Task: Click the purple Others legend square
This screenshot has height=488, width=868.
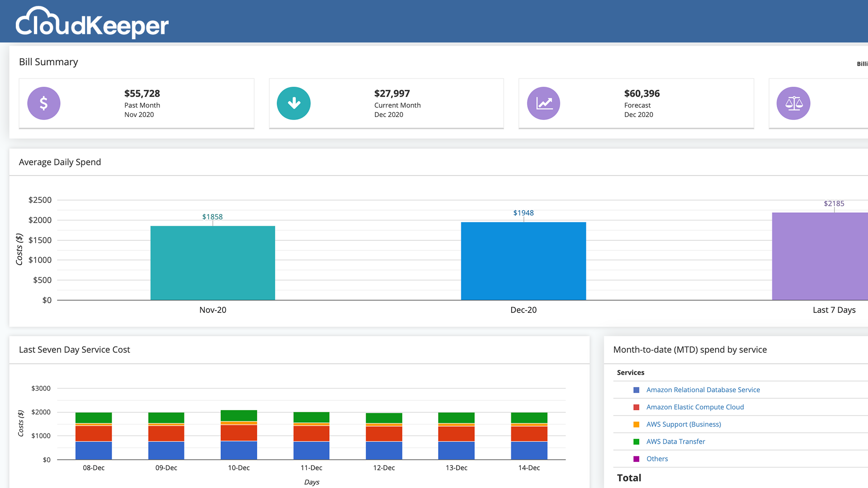Action: pyautogui.click(x=637, y=459)
